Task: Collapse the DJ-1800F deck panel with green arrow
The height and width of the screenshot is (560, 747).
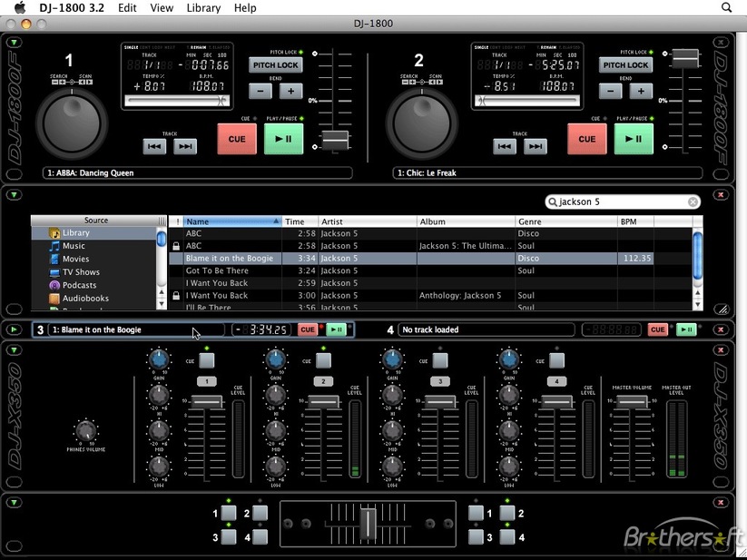Action: click(x=15, y=43)
